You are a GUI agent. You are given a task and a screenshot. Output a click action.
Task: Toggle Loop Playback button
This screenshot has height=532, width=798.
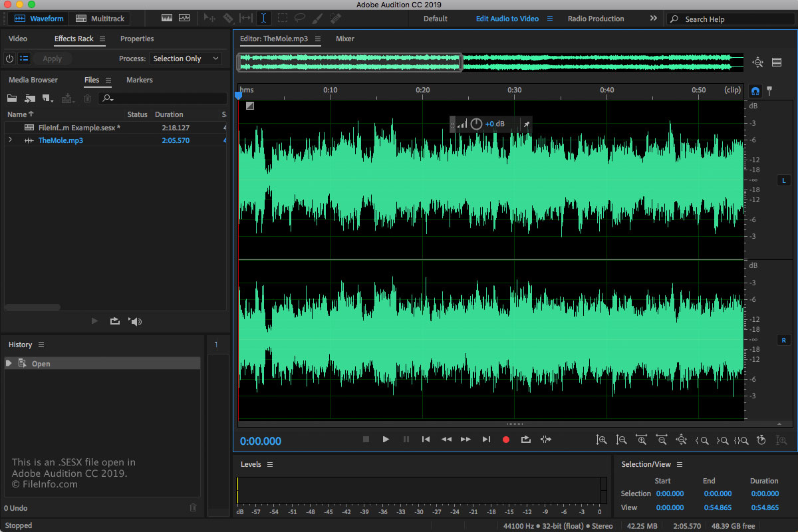coord(526,440)
